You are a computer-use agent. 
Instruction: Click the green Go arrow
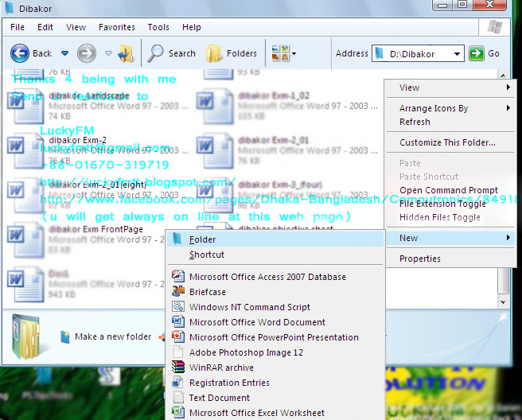477,53
